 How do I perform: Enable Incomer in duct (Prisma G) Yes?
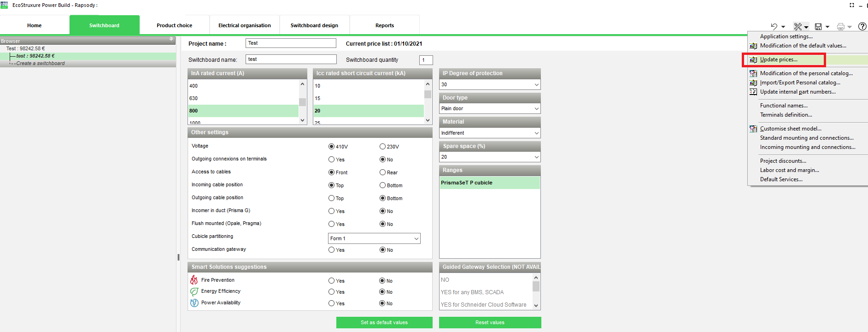pos(331,211)
